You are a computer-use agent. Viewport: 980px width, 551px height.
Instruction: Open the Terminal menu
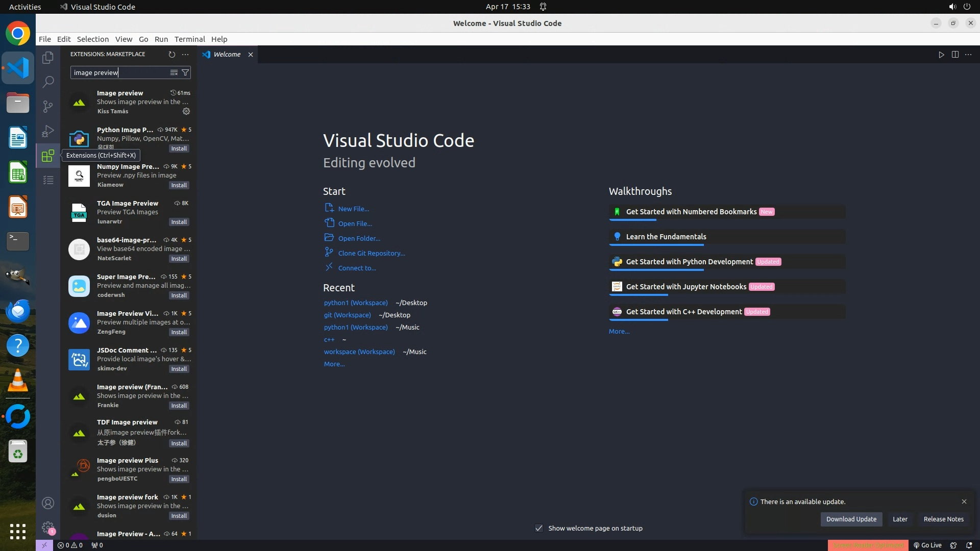click(189, 39)
